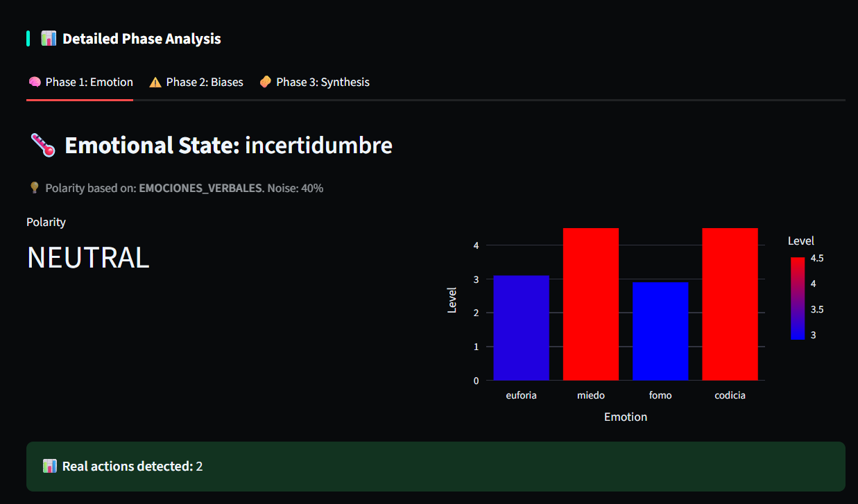Viewport: 858px width, 504px height.
Task: Select the red miedo bar
Action: 590,304
